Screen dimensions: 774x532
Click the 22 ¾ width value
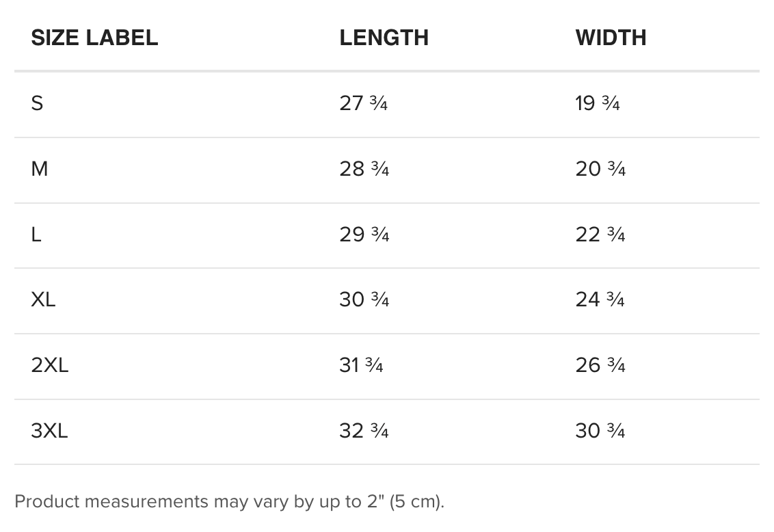(x=600, y=235)
